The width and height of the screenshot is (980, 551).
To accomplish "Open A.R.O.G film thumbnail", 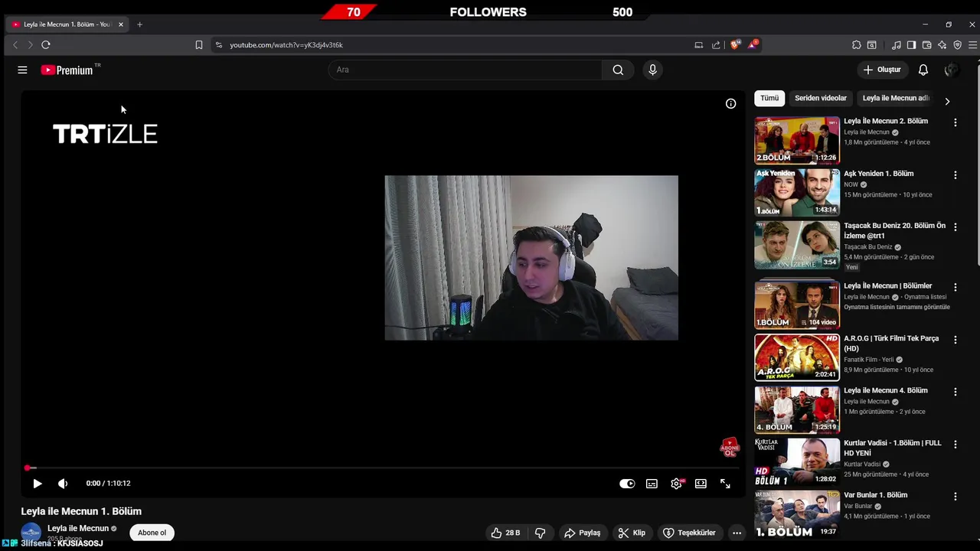I will pyautogui.click(x=797, y=357).
